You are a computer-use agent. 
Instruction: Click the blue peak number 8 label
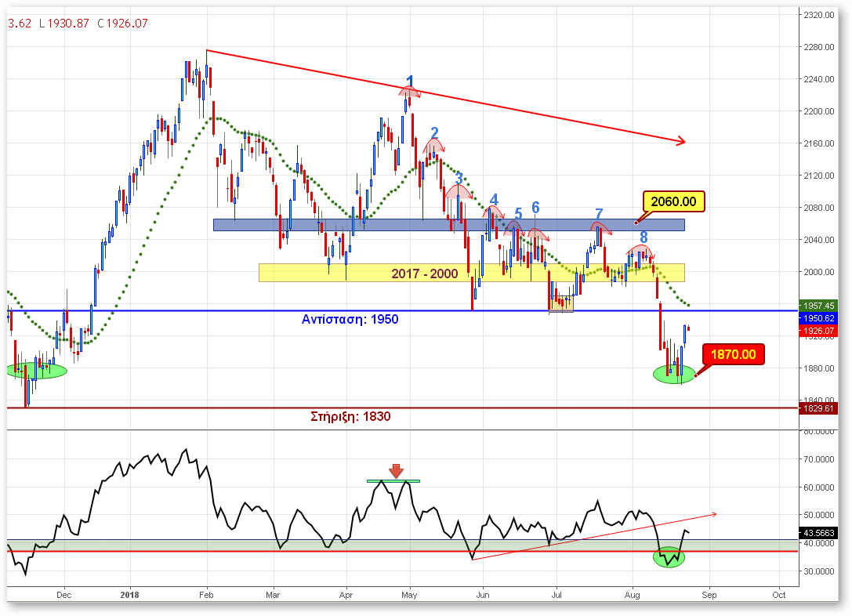point(644,237)
